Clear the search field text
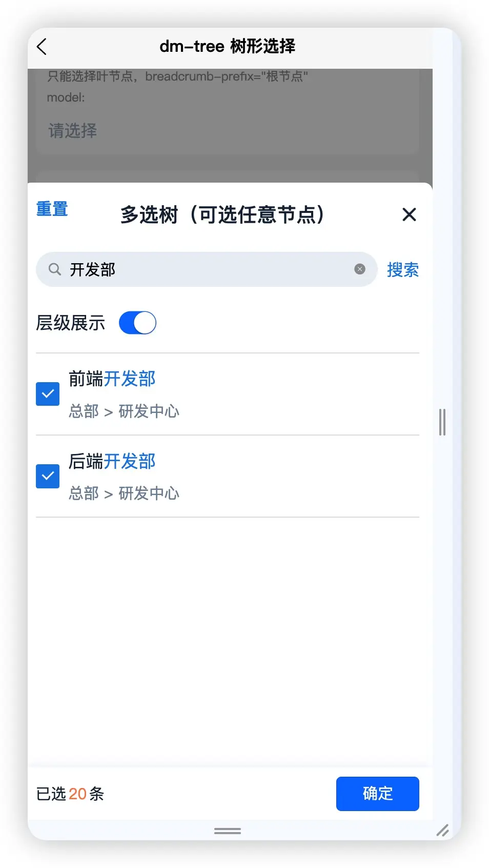The height and width of the screenshot is (868, 489). click(360, 269)
